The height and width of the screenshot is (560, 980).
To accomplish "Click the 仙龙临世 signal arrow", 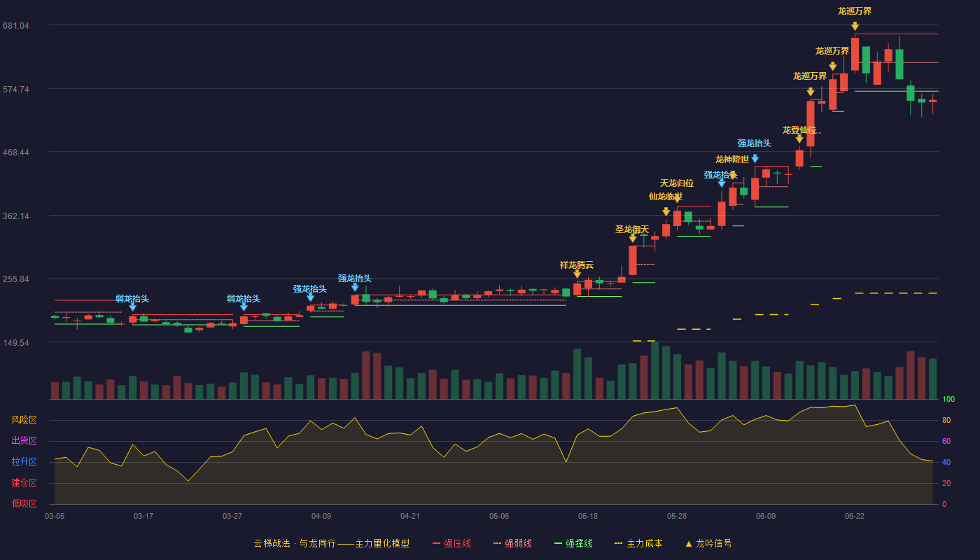I will point(666,211).
